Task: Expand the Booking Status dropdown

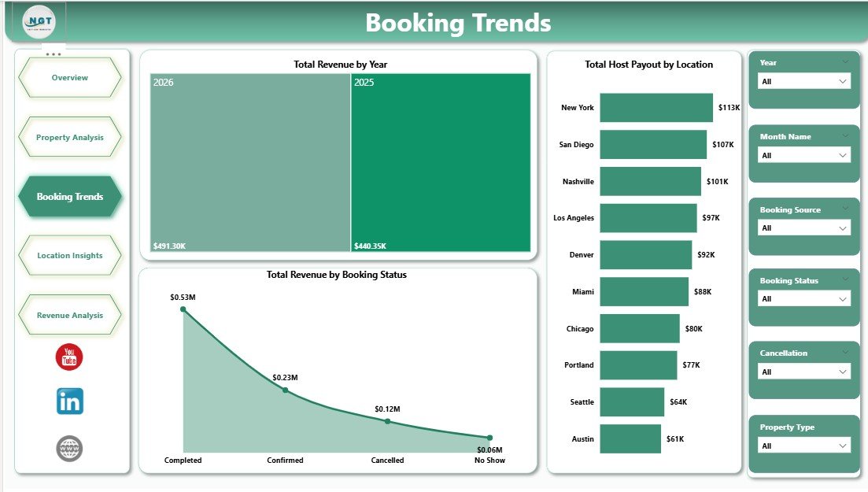Action: coord(804,299)
